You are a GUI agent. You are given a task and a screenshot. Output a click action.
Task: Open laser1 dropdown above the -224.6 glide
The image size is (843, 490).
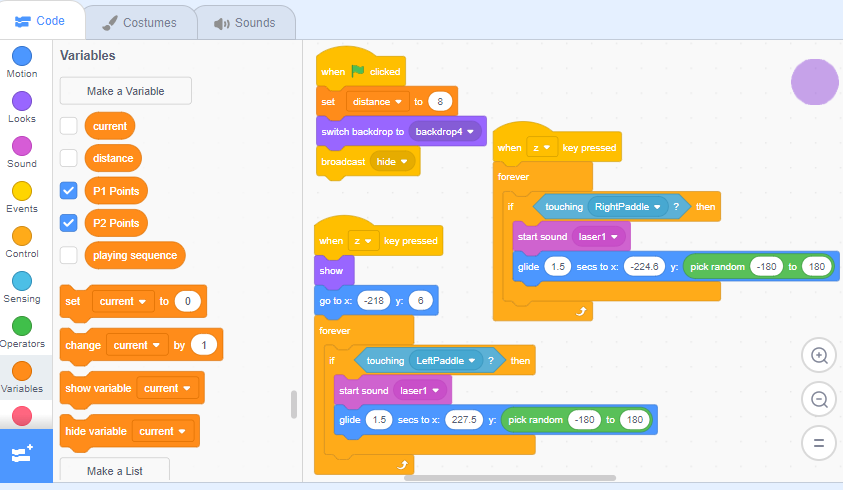click(x=598, y=237)
